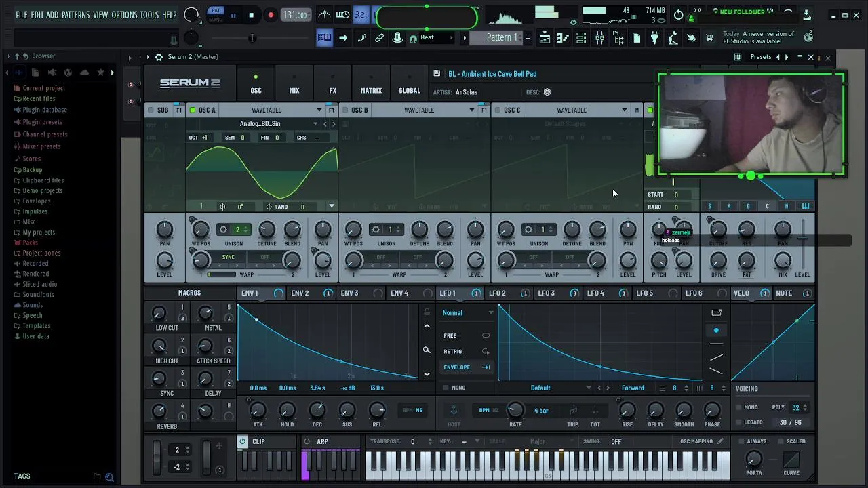Open the preset browser menu icon
The image size is (868, 488).
[738, 57]
